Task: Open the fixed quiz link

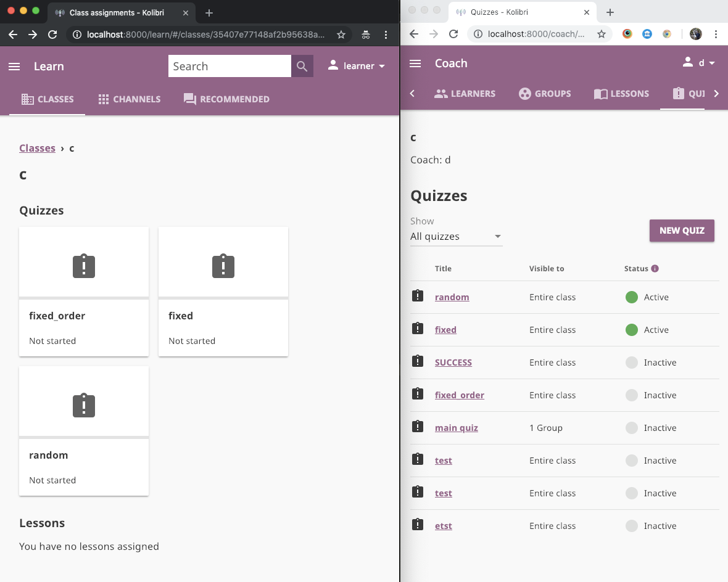Action: (x=445, y=329)
